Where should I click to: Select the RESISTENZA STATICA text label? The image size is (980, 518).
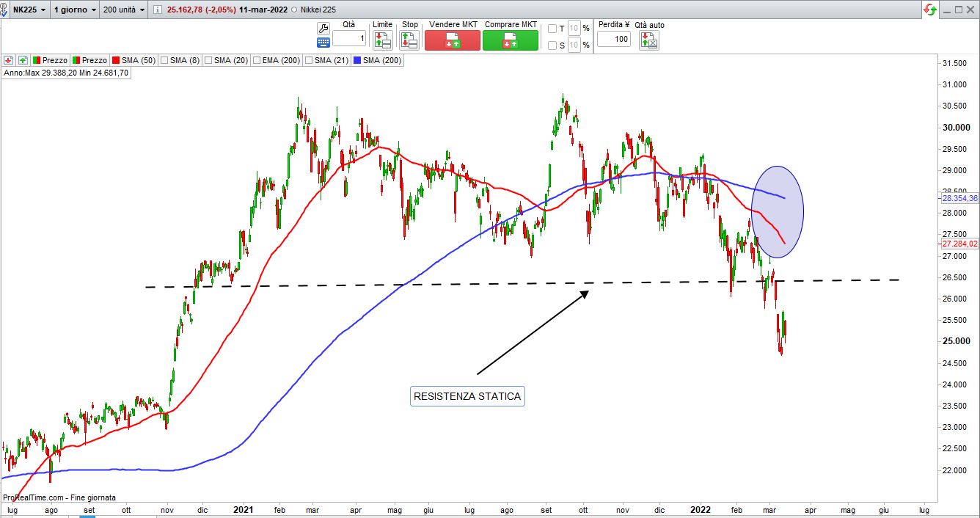[x=467, y=396]
